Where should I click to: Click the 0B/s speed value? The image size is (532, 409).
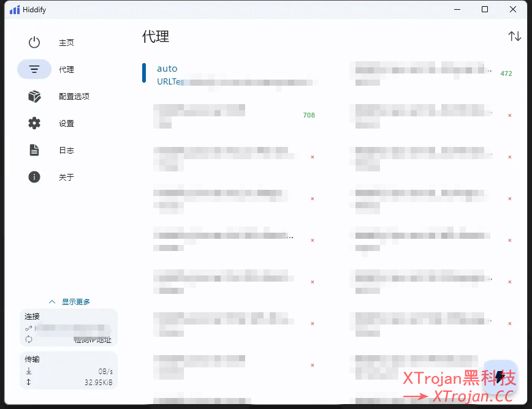pyautogui.click(x=105, y=372)
